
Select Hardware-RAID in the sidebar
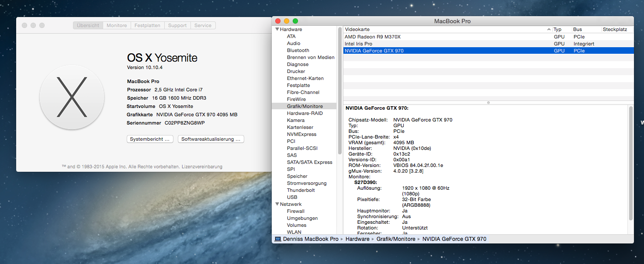[304, 113]
